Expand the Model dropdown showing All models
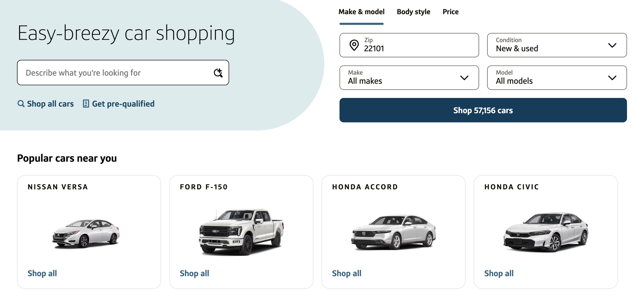This screenshot has height=301, width=644. coord(557,78)
